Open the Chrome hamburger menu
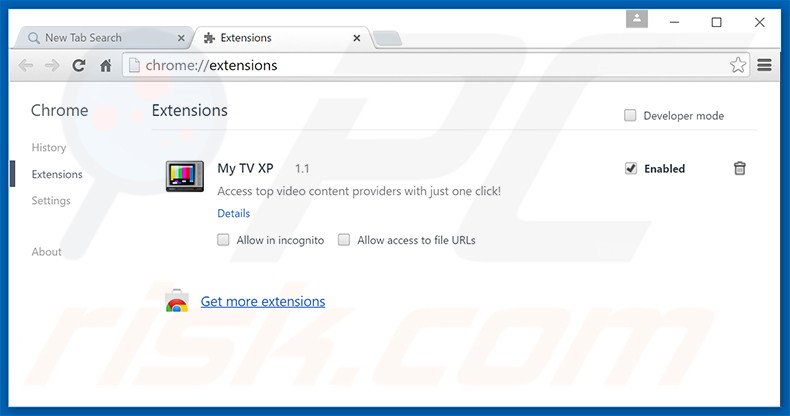 click(x=764, y=65)
